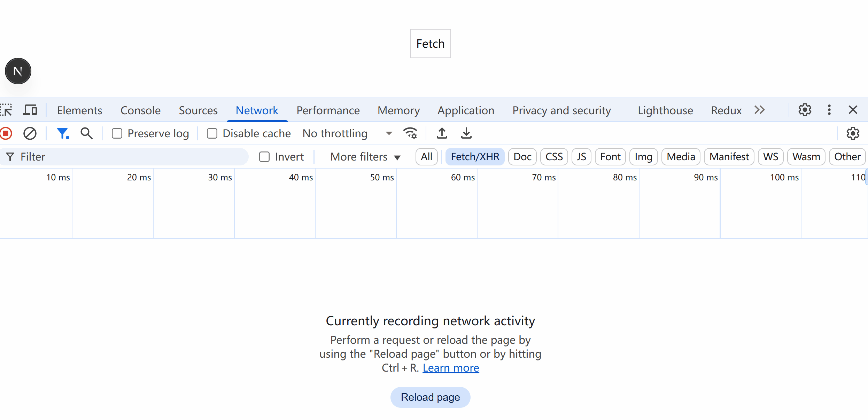Image resolution: width=868 pixels, height=420 pixels.
Task: Import HAR file upload icon
Action: click(x=442, y=133)
